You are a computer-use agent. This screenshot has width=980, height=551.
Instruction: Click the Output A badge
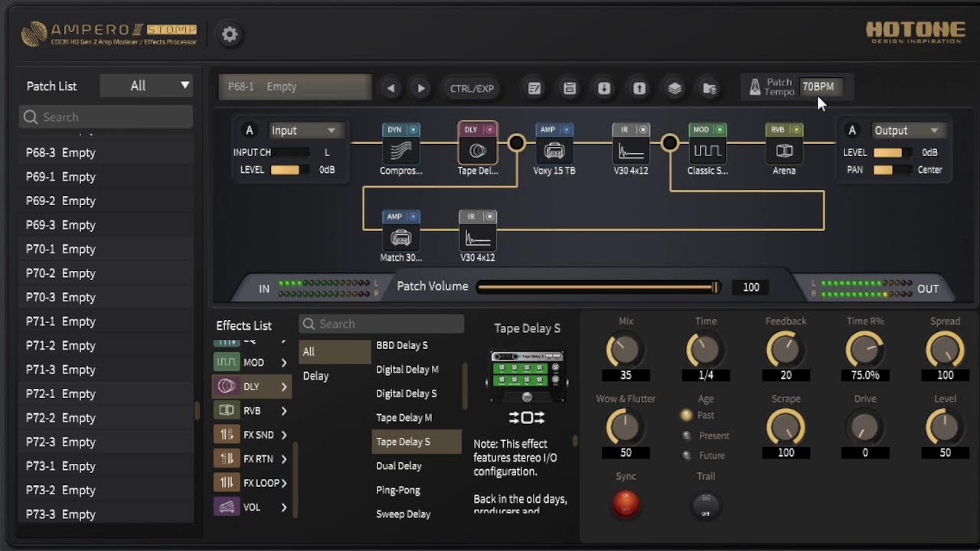point(852,130)
